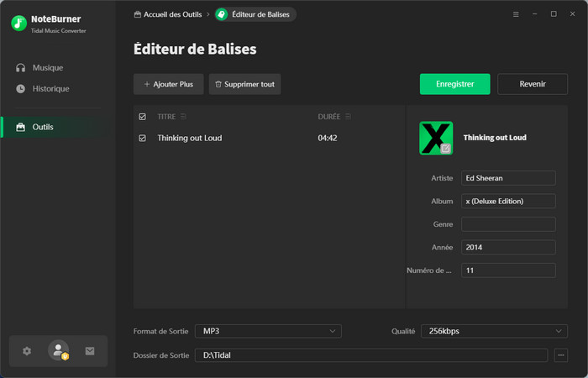The image size is (588, 378).
Task: Click the album cover edit icon
Action: [x=445, y=149]
